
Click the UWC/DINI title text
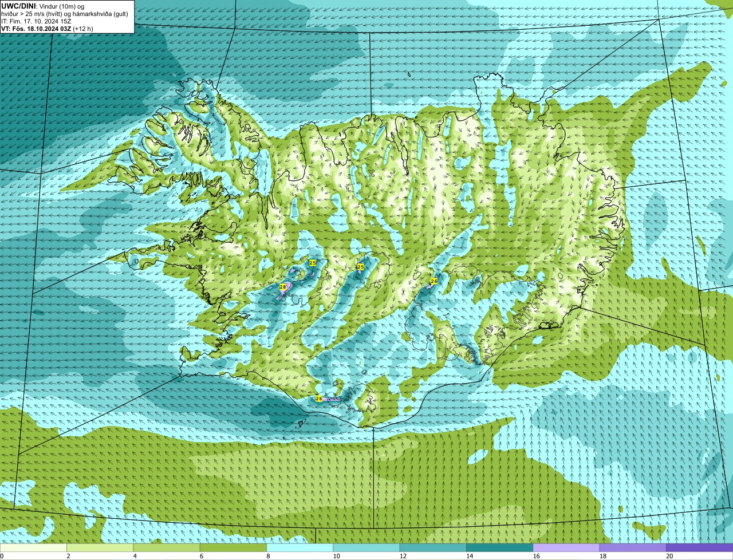point(18,6)
